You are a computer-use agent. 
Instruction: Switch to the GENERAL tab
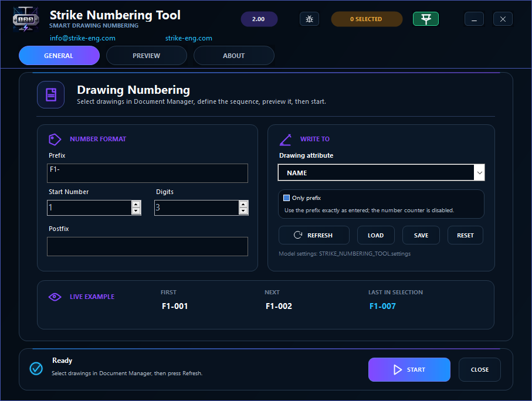coord(59,56)
